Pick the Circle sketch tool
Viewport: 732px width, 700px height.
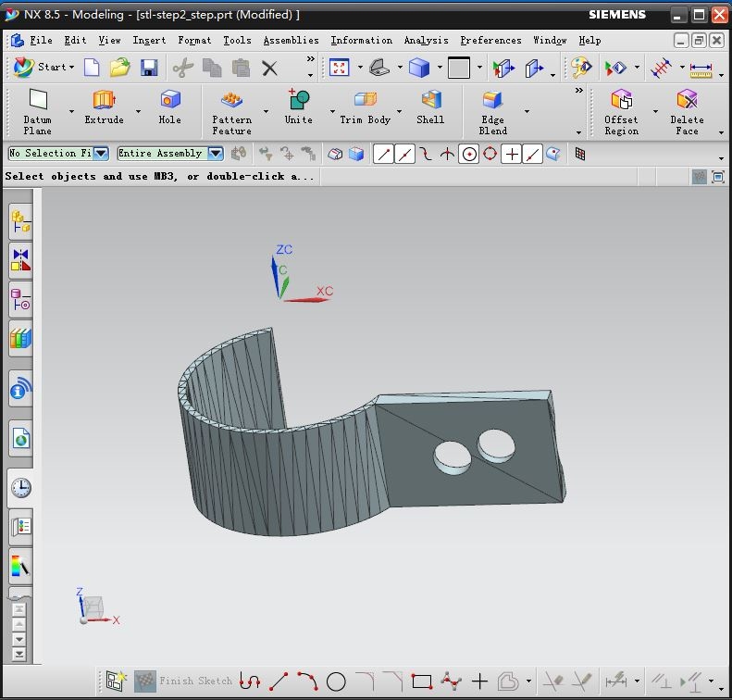[x=336, y=681]
